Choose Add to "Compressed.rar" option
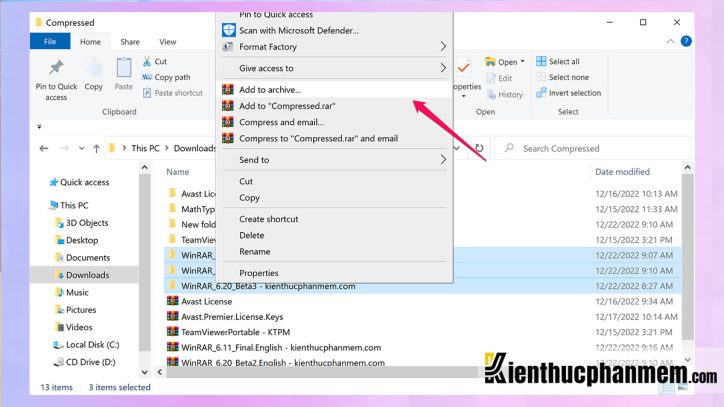Viewport: 724px width, 407px height. pos(333,106)
